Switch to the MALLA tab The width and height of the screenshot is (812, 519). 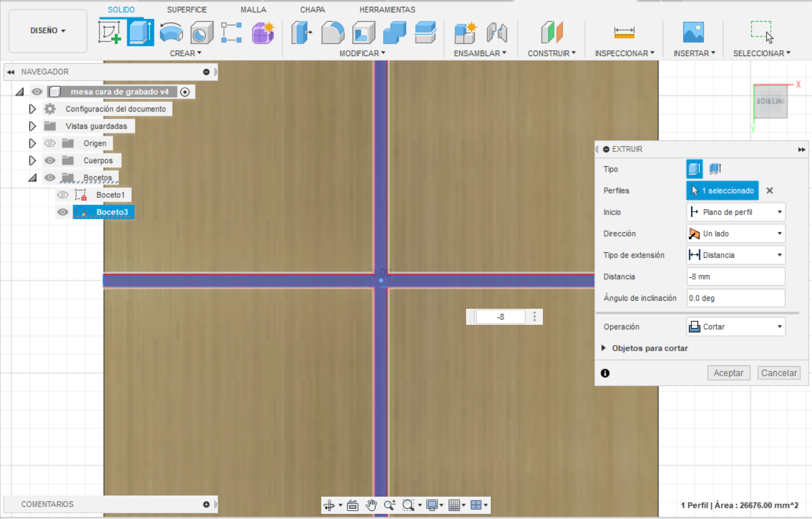[x=254, y=10]
